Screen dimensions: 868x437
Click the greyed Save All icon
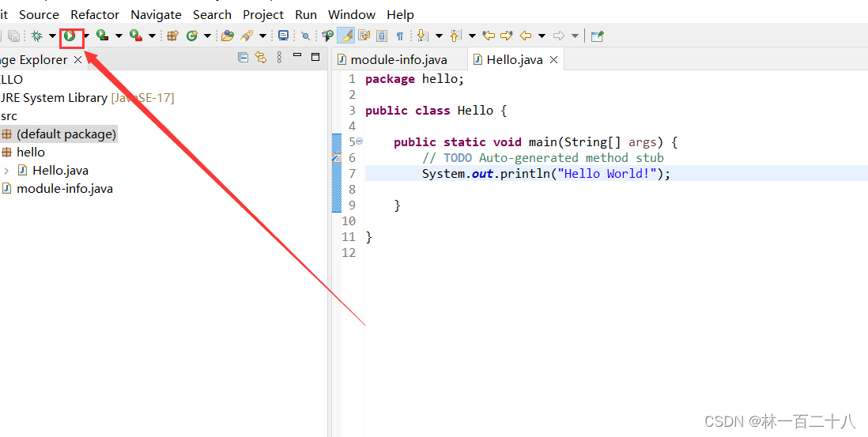[14, 36]
